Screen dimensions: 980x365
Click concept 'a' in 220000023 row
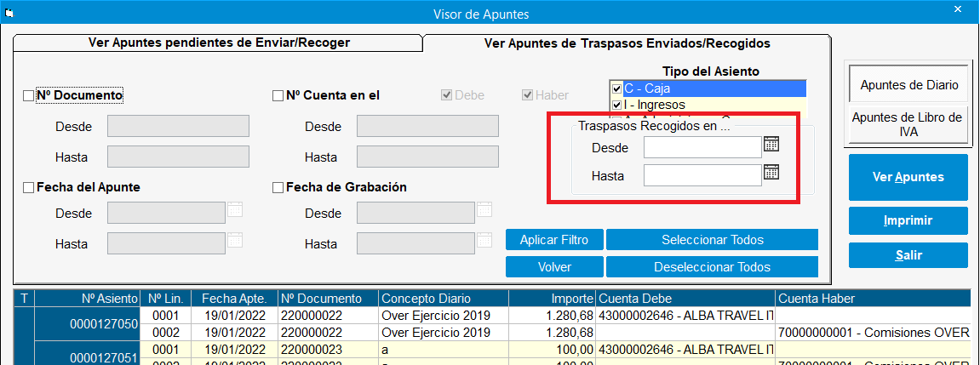[x=443, y=349]
